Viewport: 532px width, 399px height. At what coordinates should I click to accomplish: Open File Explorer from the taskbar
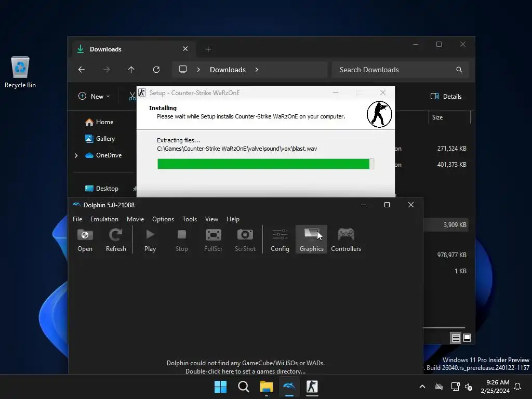(267, 387)
